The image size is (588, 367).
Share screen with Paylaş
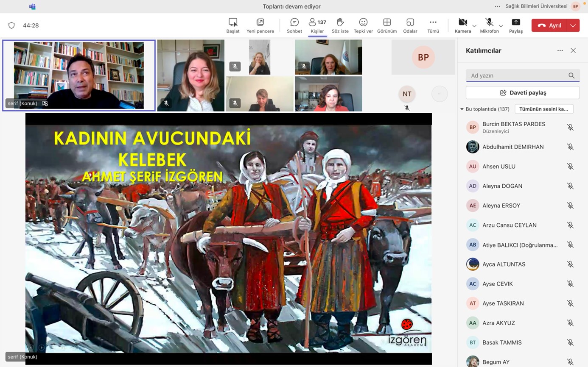coord(516,25)
